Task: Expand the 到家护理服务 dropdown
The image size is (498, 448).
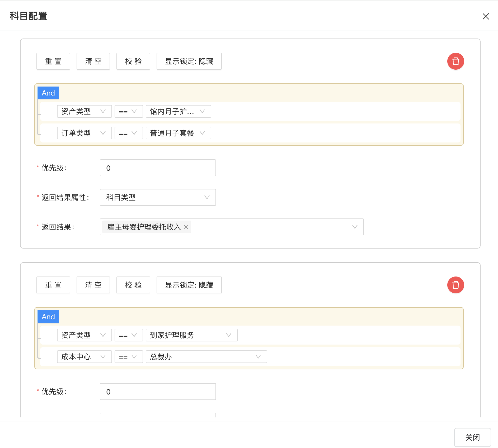Action: click(x=191, y=335)
